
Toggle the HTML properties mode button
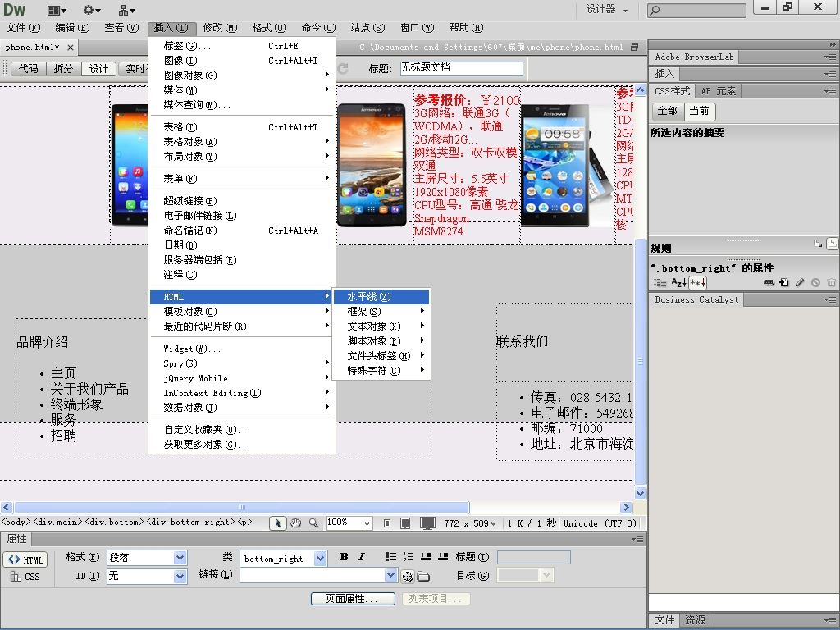pyautogui.click(x=25, y=560)
